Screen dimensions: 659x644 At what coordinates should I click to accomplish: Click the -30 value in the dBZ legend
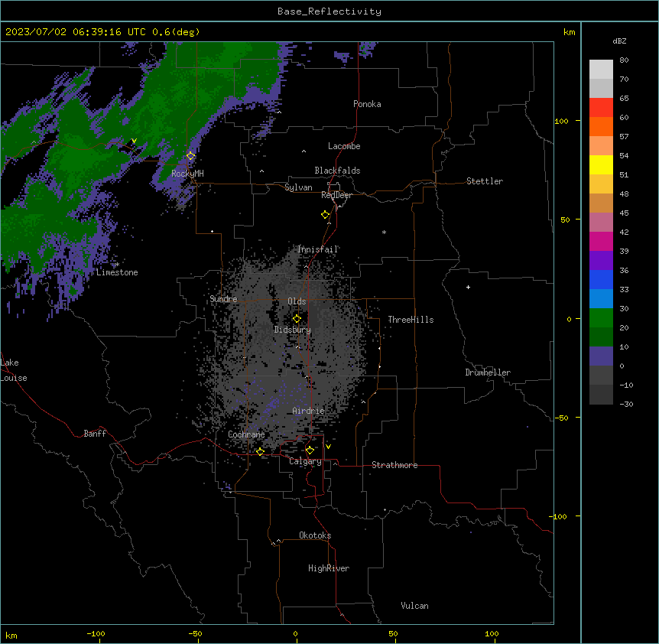click(x=626, y=404)
